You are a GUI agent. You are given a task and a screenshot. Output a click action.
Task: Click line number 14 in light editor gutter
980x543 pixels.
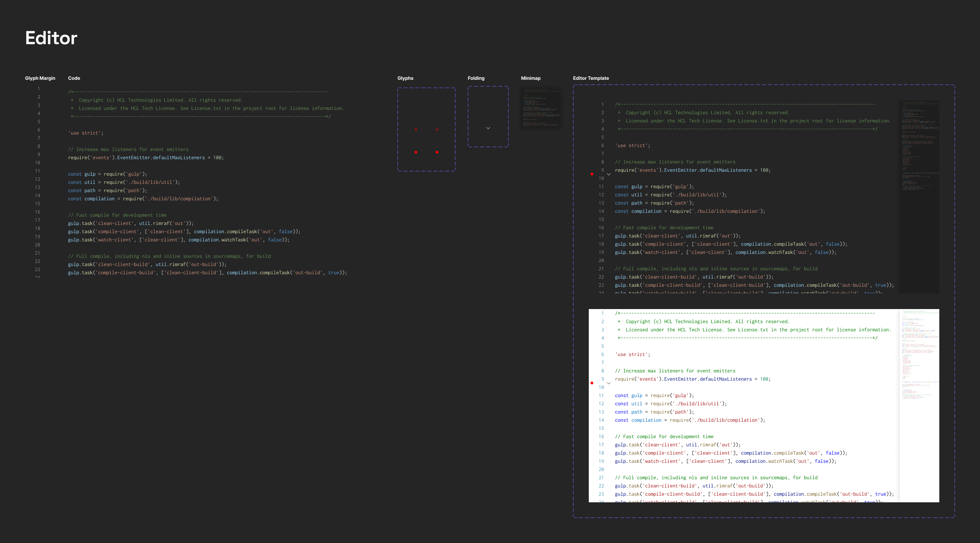(x=601, y=420)
